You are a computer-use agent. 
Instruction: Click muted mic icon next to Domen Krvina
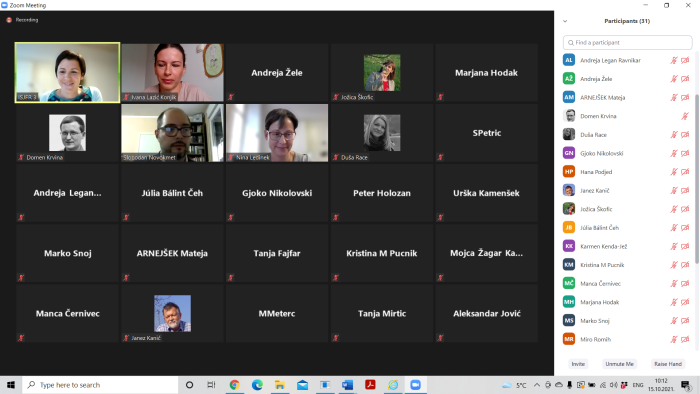685,116
